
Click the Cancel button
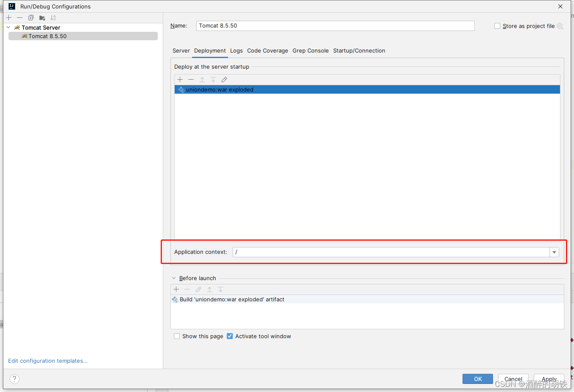[513, 379]
